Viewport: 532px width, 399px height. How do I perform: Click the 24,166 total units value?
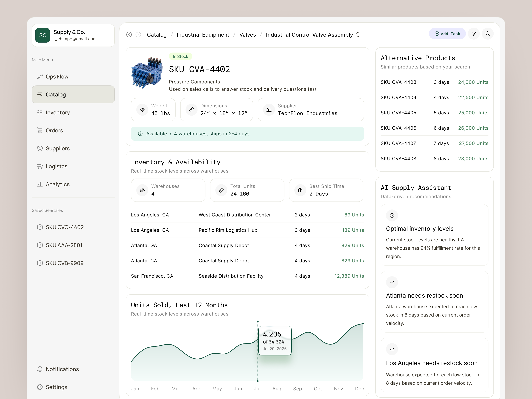(x=240, y=194)
